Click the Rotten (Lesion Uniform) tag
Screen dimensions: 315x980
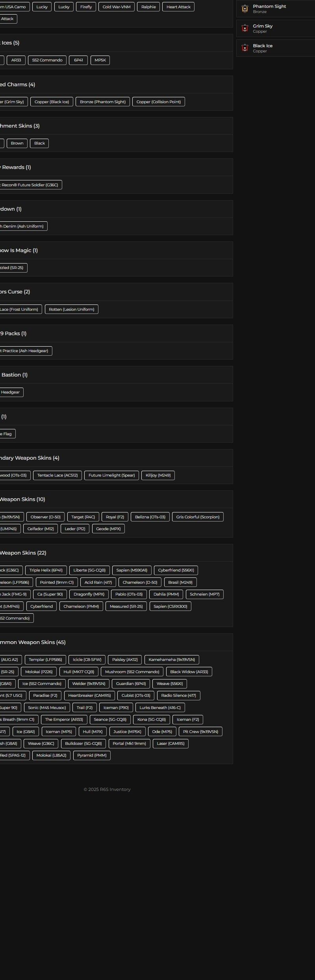tap(72, 310)
